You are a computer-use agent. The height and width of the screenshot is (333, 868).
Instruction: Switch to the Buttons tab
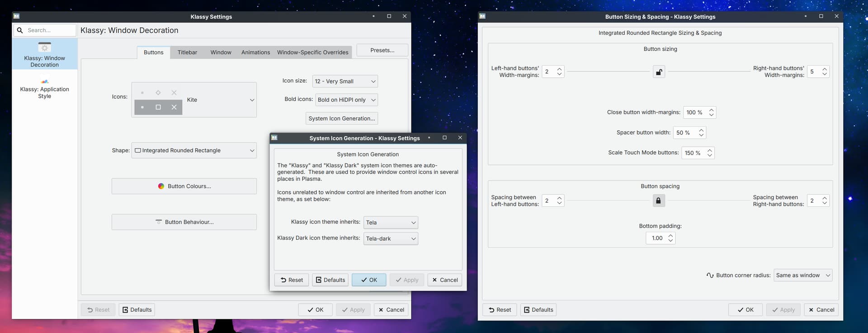click(x=154, y=52)
